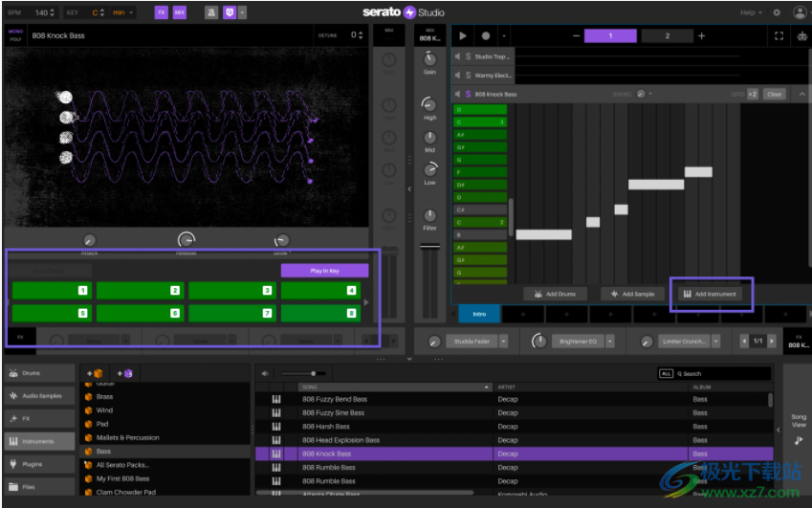
Task: Open the Limiter Crunch effect dropdown
Action: pyautogui.click(x=716, y=342)
